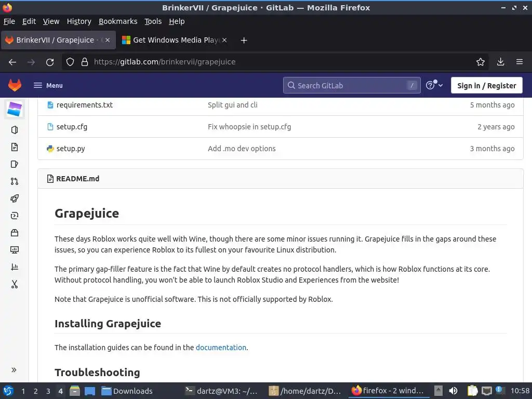Click the site security padlock icon
This screenshot has height=399, width=532.
pos(85,62)
